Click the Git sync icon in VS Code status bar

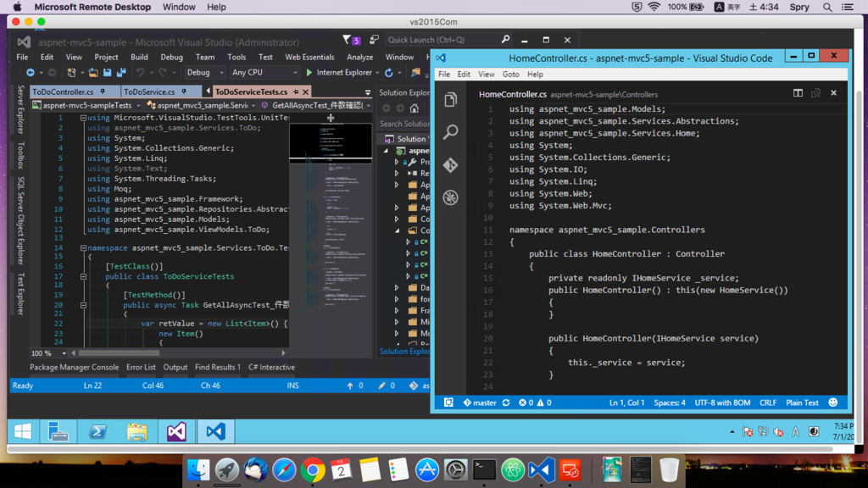(x=506, y=402)
